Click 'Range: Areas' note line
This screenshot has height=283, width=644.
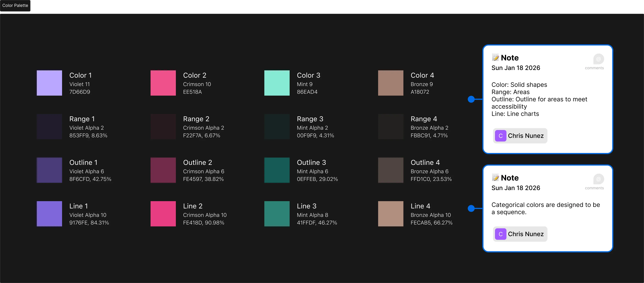[510, 92]
